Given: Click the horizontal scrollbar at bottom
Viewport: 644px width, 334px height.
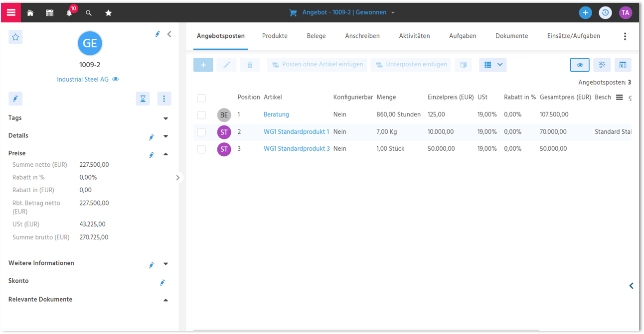Looking at the screenshot, I should click(x=366, y=331).
